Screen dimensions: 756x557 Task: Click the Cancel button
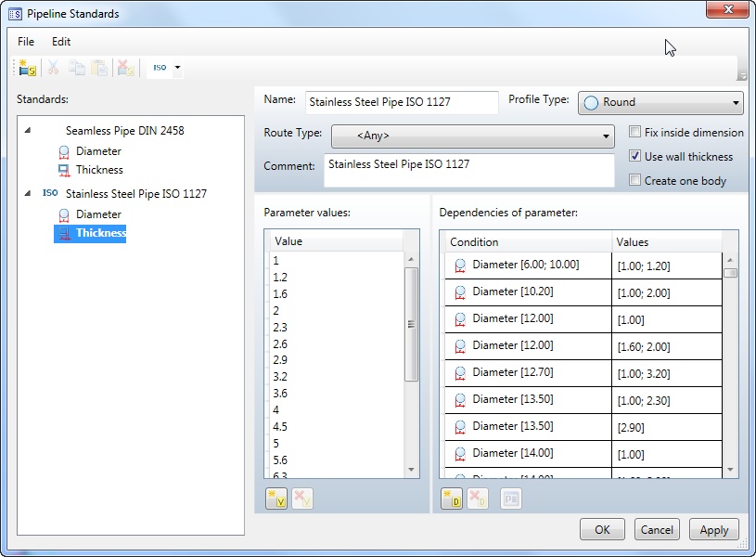tap(657, 530)
